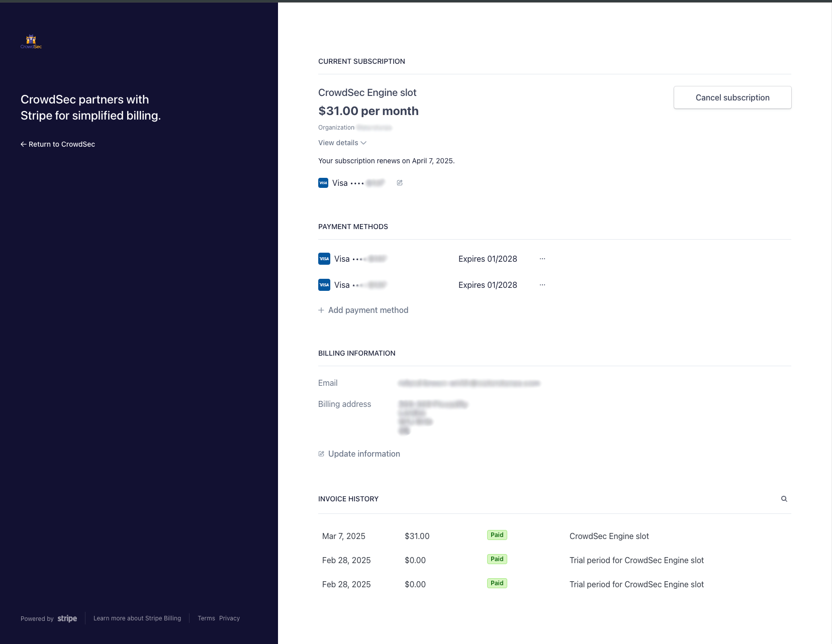The width and height of the screenshot is (832, 644).
Task: Click the Stripe logo in the footer
Action: (x=67, y=618)
